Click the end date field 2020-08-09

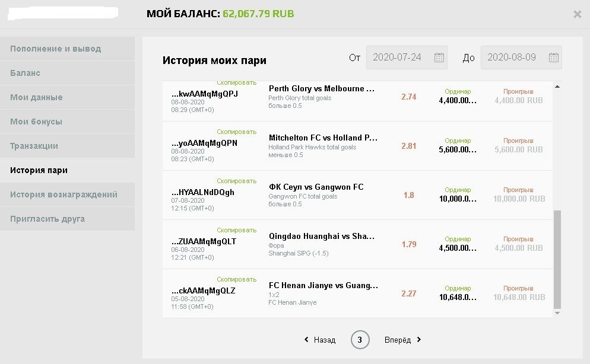(x=511, y=58)
